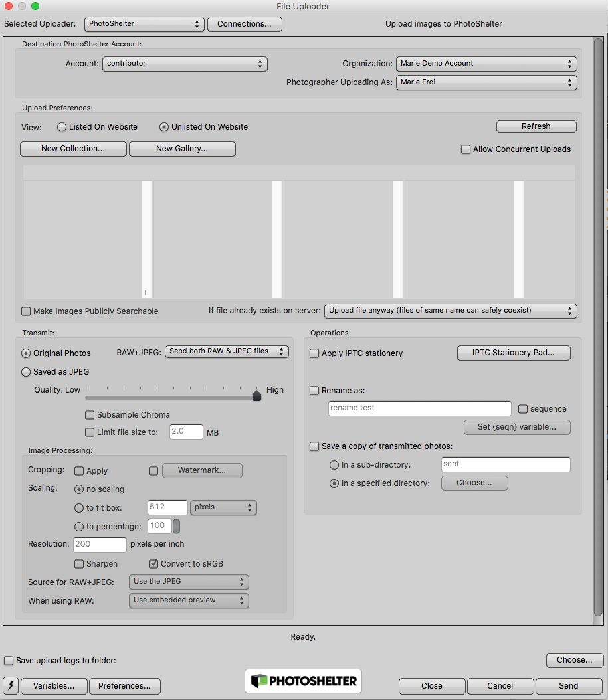
Task: Open the Account dropdown showing contributor
Action: (185, 63)
